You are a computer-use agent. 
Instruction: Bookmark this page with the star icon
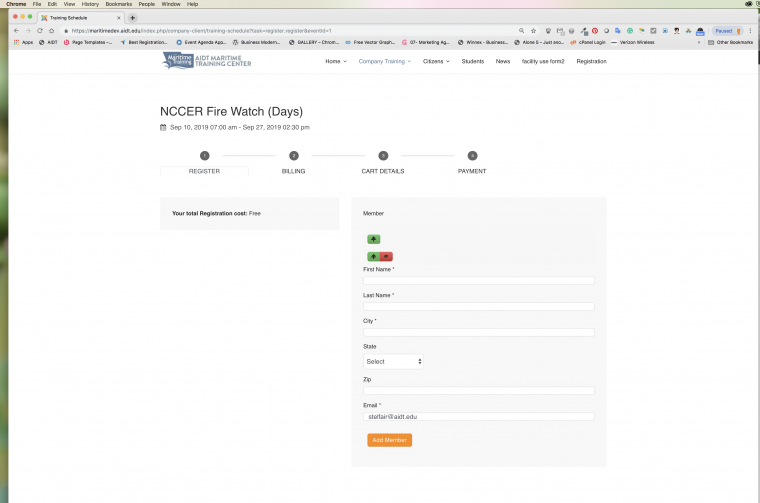pyautogui.click(x=533, y=31)
